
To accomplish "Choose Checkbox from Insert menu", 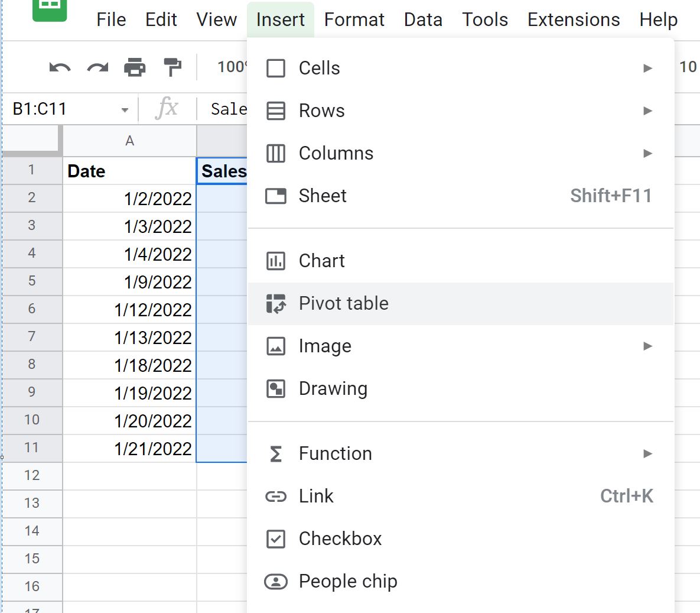I will [x=460, y=539].
